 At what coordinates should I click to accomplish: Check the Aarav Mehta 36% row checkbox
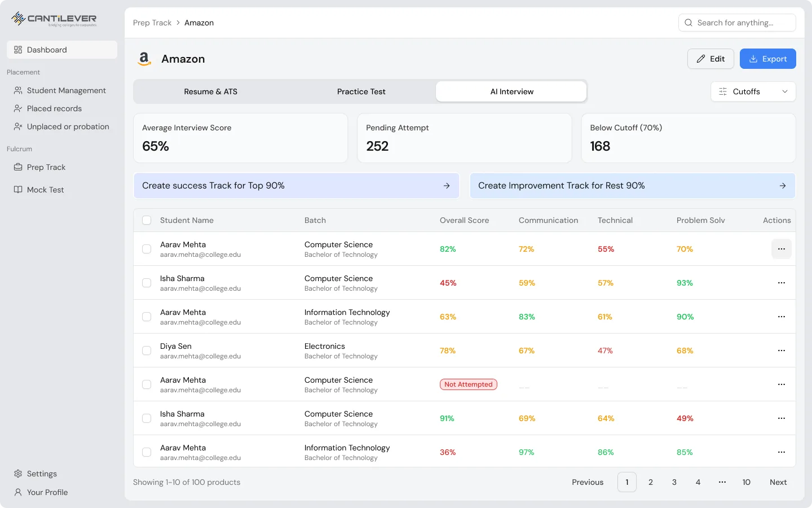point(147,452)
